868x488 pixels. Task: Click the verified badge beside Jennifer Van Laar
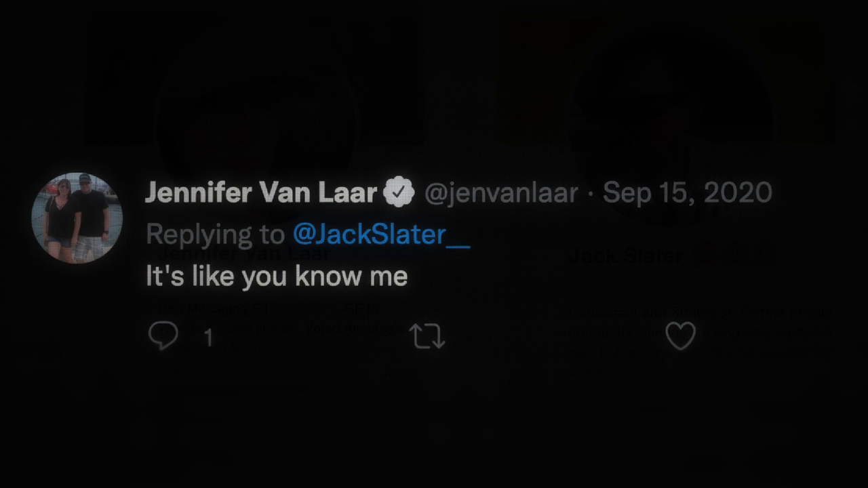click(x=399, y=193)
